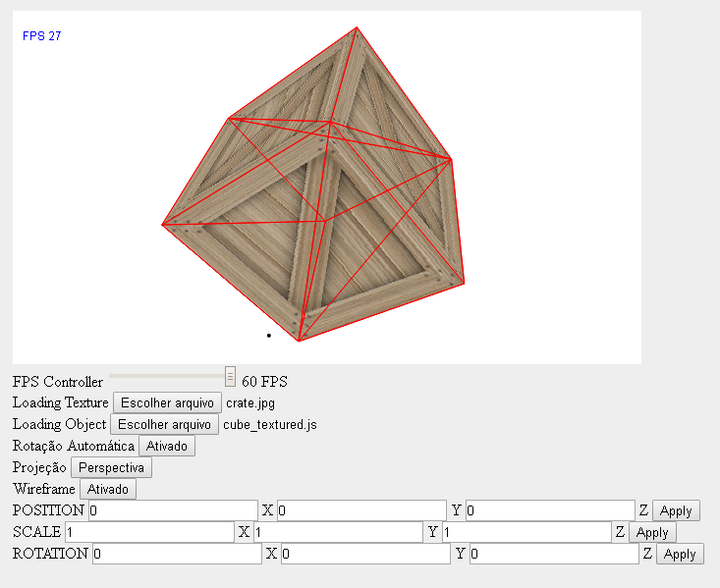Click the FPS Controller slider handle
Screen dimensions: 720x588
[231, 376]
